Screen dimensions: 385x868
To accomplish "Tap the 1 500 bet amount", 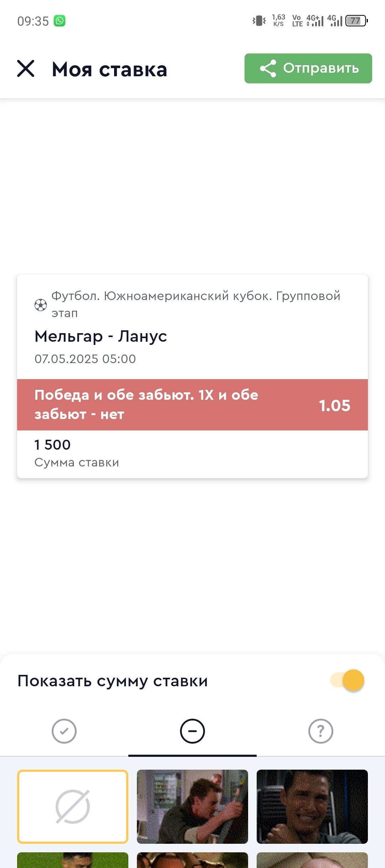I will (53, 445).
